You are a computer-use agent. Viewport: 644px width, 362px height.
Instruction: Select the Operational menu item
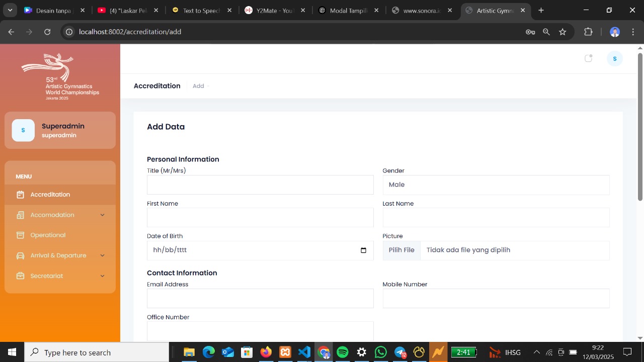click(48, 235)
